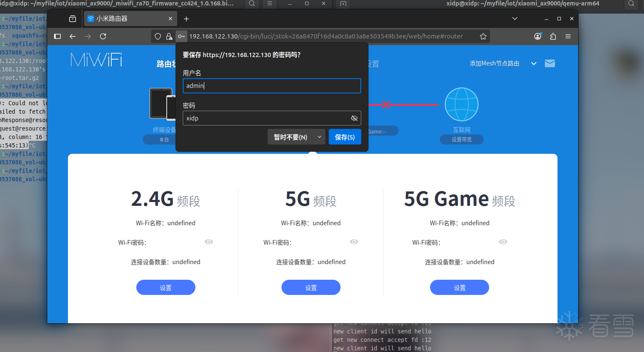Click the 暂时不要(N) button
The image size is (644, 352).
pos(291,137)
